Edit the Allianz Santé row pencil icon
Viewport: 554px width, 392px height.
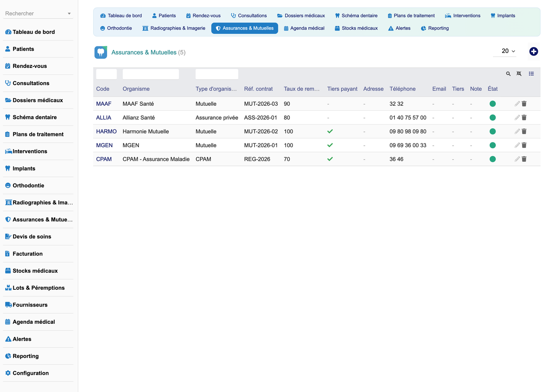pyautogui.click(x=517, y=118)
